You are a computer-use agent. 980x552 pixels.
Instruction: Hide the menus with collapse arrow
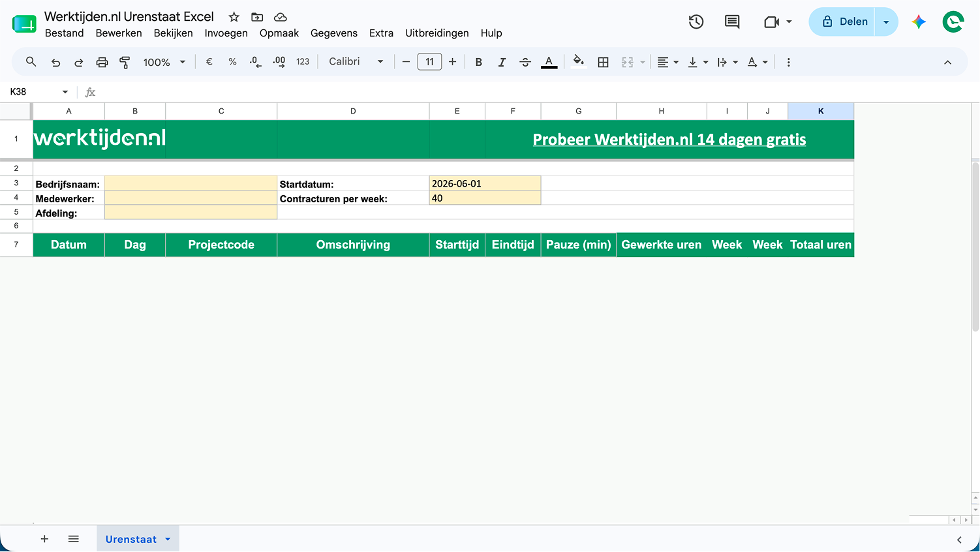coord(947,62)
